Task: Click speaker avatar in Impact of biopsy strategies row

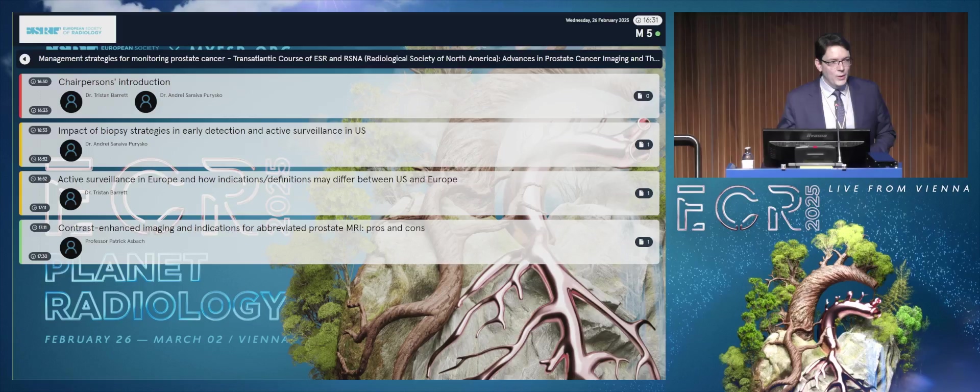Action: coord(71,150)
